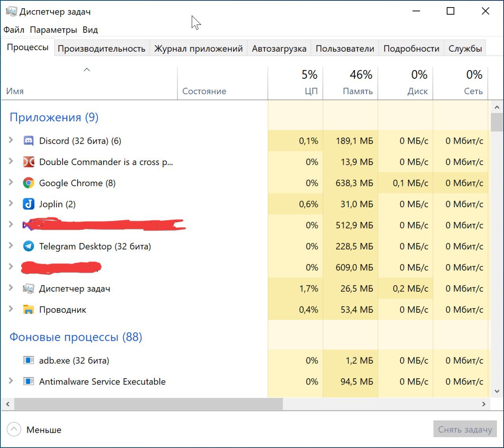Screen dimensions: 504x448
Task: Open the Файл menu
Action: (14, 30)
